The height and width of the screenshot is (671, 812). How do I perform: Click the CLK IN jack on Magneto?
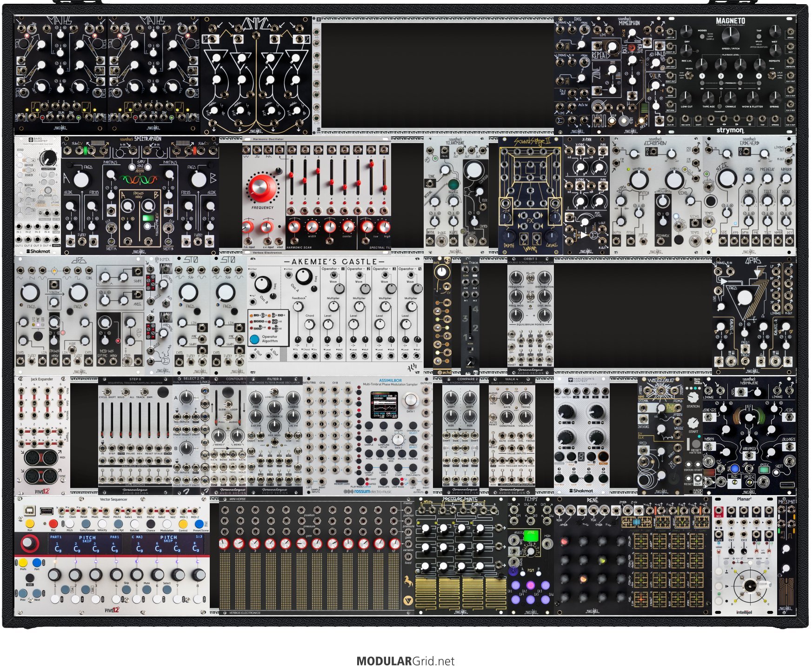pyautogui.click(x=671, y=119)
